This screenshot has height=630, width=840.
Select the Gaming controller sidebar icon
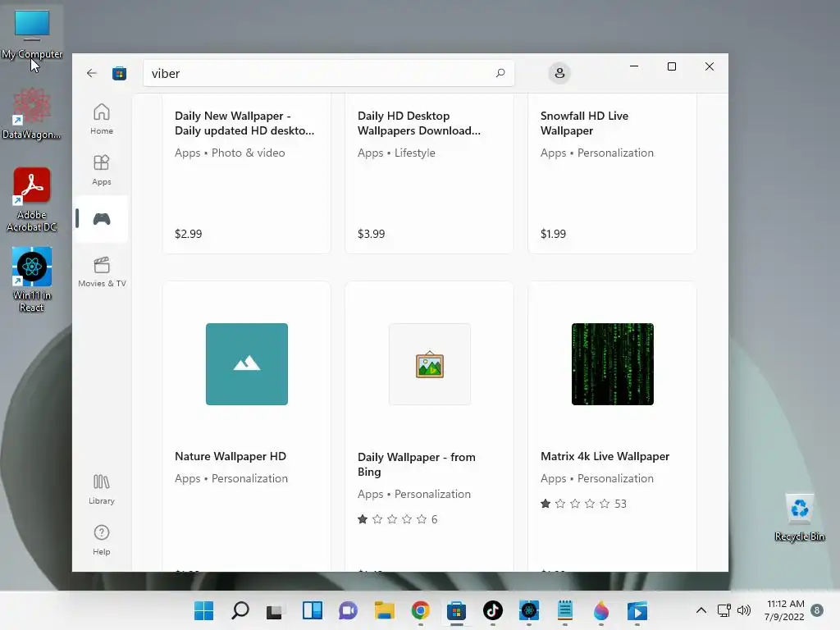(x=101, y=219)
